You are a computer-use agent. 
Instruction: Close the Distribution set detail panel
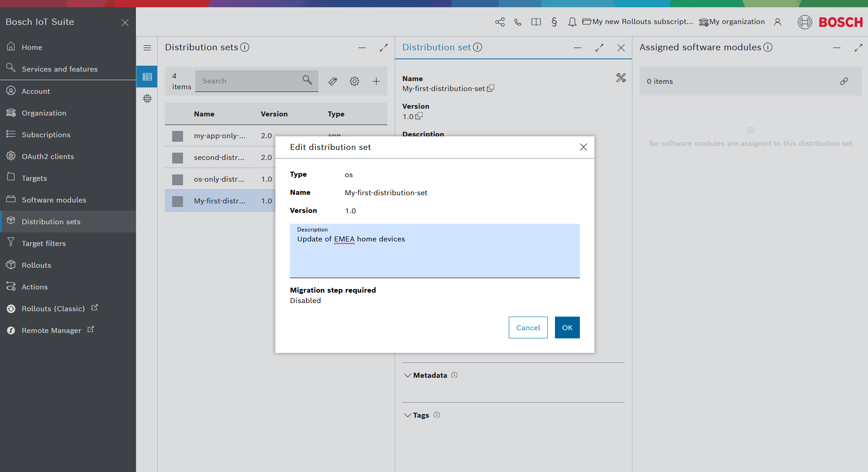(x=621, y=48)
